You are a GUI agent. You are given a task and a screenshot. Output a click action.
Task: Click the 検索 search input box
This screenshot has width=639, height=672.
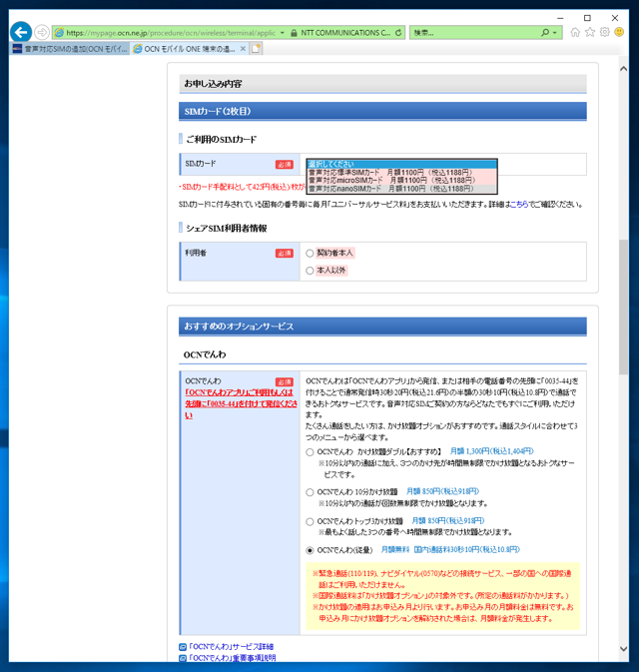[475, 33]
